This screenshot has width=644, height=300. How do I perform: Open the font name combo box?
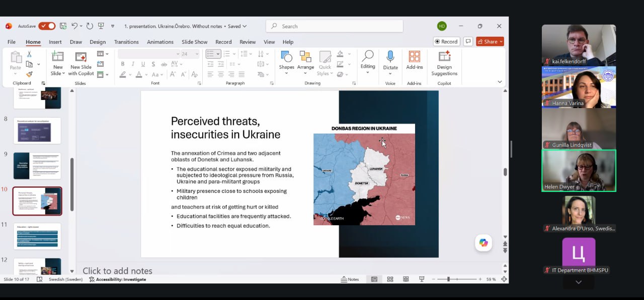(x=149, y=54)
